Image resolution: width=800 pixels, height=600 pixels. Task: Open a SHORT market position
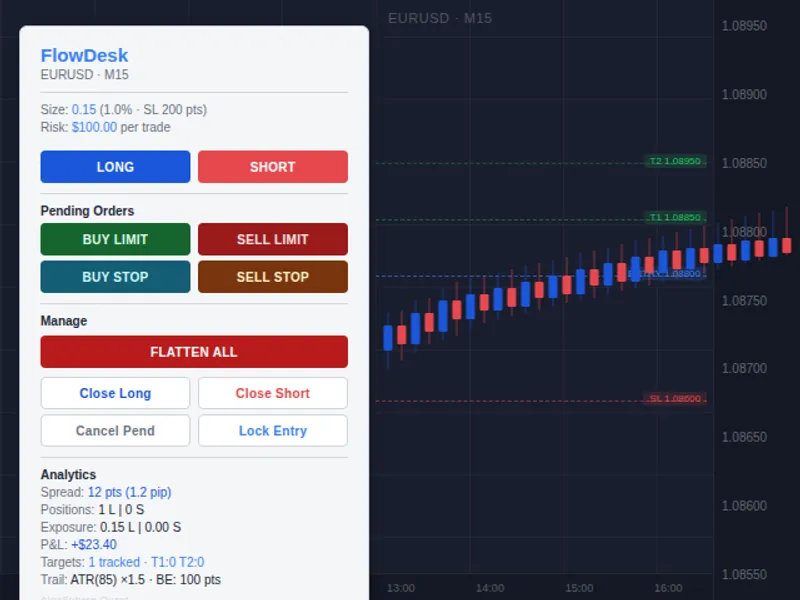tap(273, 167)
